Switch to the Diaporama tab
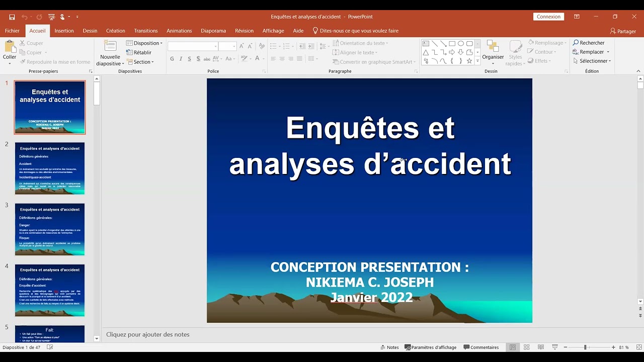The height and width of the screenshot is (362, 644). 213,31
